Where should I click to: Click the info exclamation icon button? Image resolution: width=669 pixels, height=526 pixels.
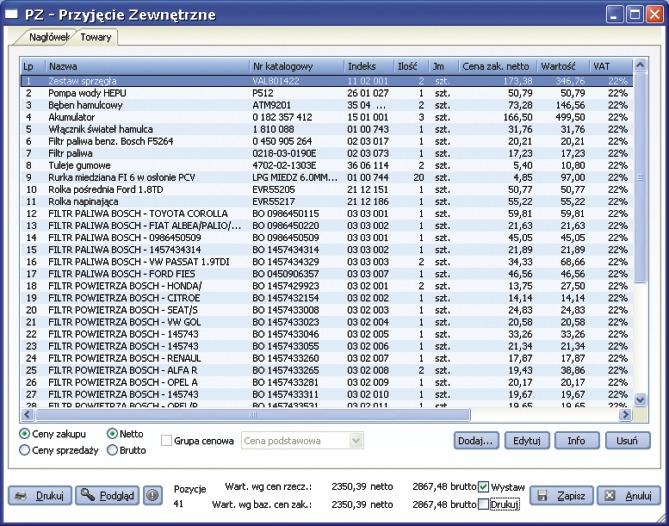click(152, 495)
